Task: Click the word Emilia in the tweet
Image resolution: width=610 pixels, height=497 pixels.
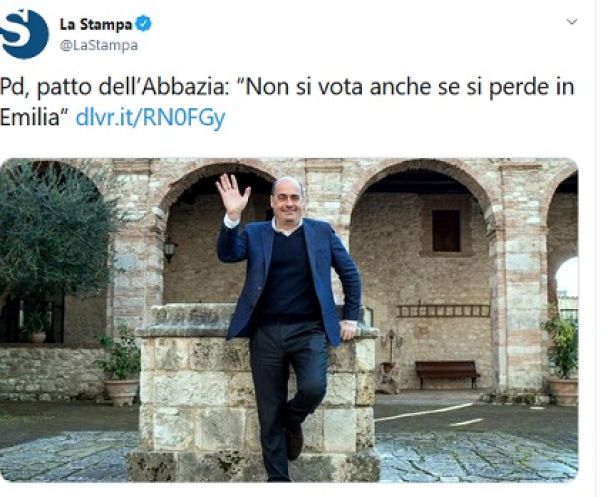Action: coord(30,117)
